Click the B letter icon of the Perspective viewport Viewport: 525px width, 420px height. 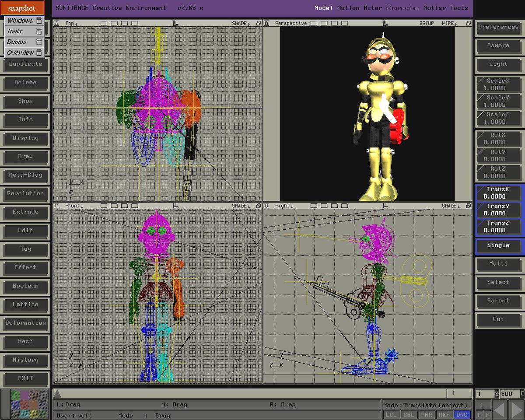point(266,23)
